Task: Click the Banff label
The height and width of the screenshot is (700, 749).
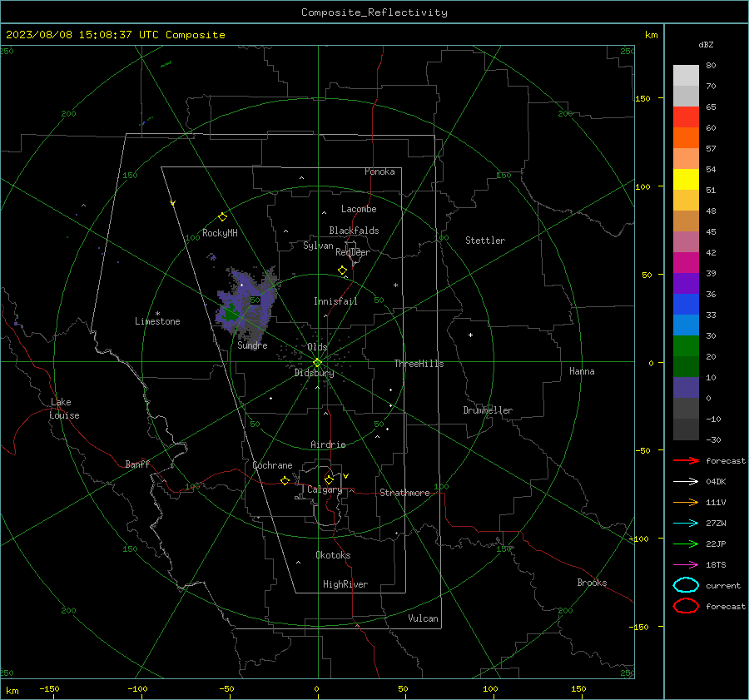Action: [x=137, y=464]
